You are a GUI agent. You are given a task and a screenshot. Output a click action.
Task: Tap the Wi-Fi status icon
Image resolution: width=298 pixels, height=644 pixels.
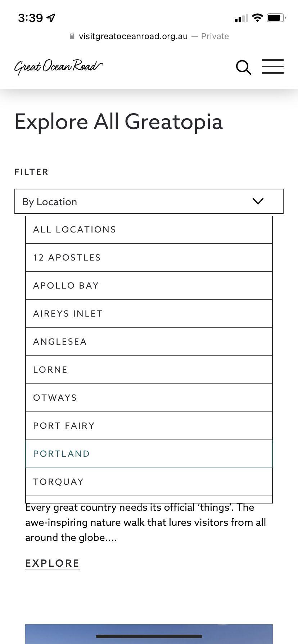(x=257, y=18)
